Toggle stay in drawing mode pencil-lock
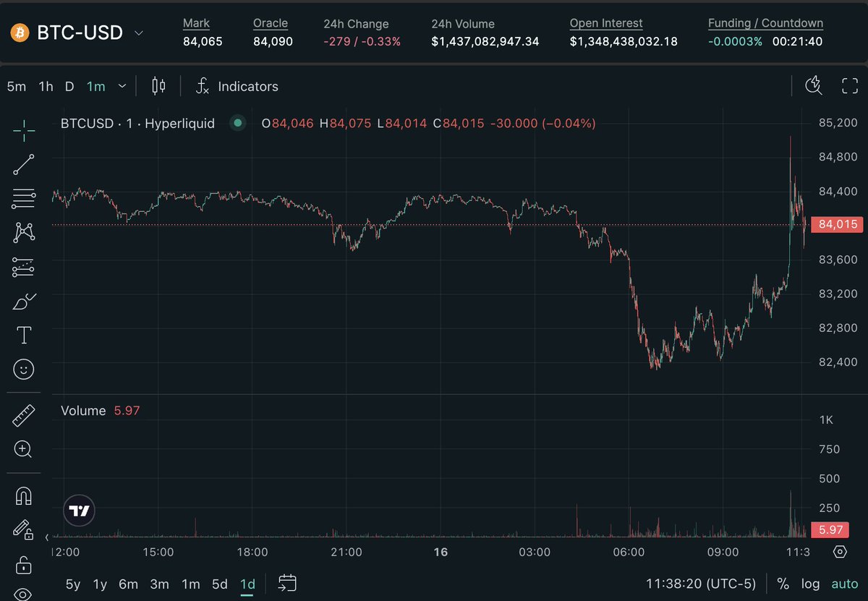The image size is (868, 601). pos(24,530)
